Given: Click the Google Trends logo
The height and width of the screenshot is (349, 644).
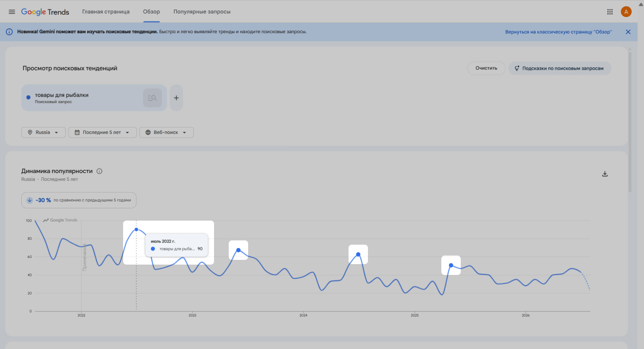Looking at the screenshot, I should [45, 12].
